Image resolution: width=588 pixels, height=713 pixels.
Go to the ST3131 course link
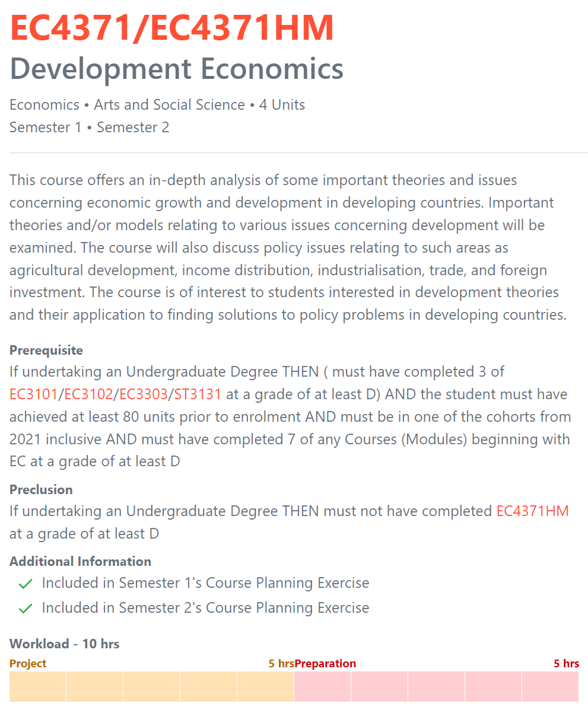tap(198, 394)
